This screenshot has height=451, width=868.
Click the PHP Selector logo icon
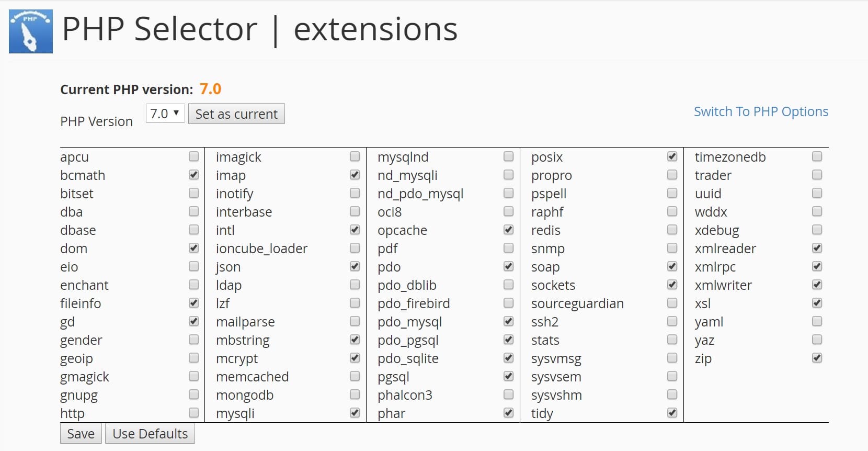(x=30, y=30)
